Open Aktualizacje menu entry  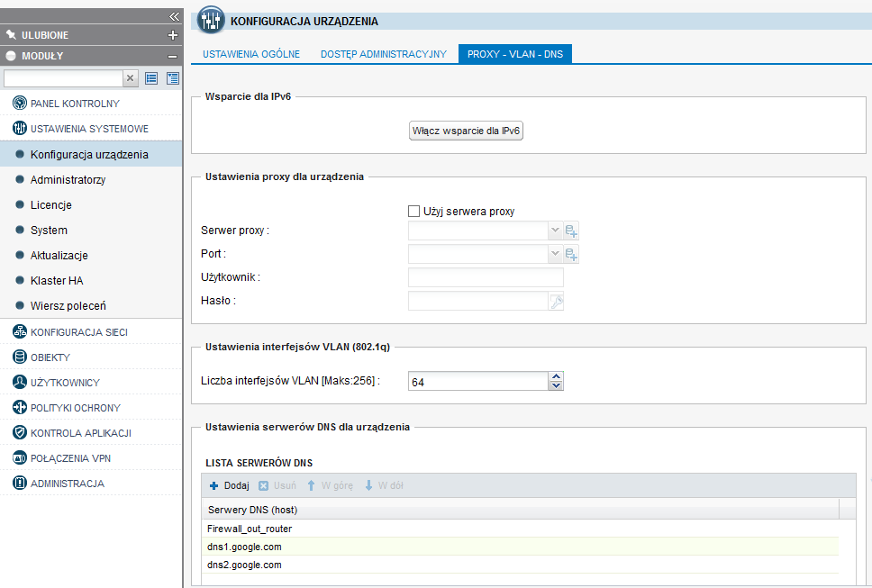(x=59, y=256)
